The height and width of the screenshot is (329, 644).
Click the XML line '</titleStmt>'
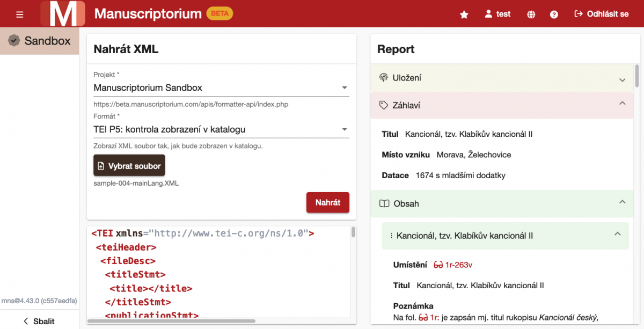(x=138, y=302)
